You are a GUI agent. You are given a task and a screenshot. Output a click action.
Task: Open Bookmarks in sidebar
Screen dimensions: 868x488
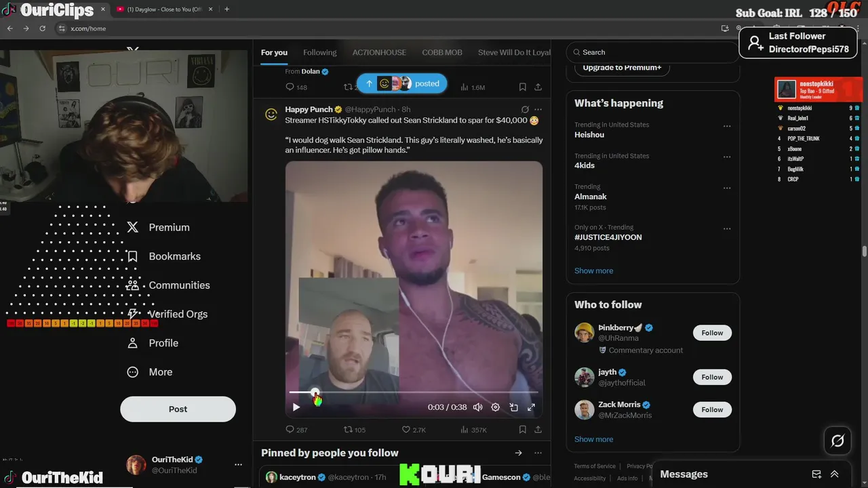(x=164, y=256)
